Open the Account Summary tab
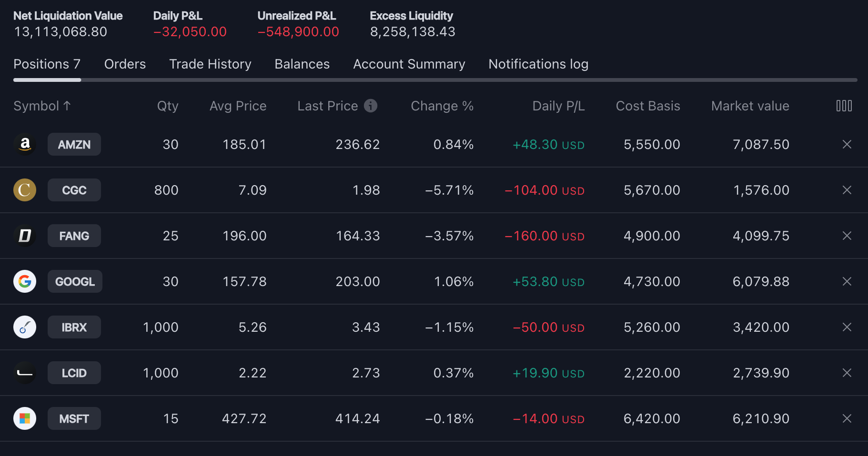The width and height of the screenshot is (868, 456). (409, 64)
